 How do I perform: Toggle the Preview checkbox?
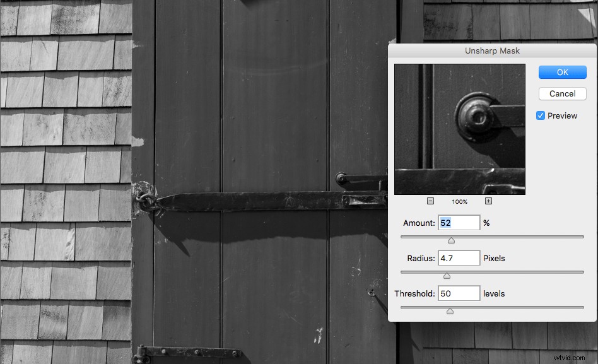click(x=541, y=115)
